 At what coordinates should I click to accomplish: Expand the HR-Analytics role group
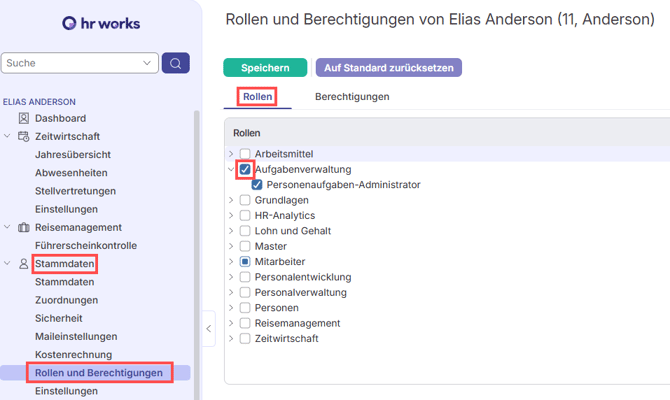(x=231, y=215)
